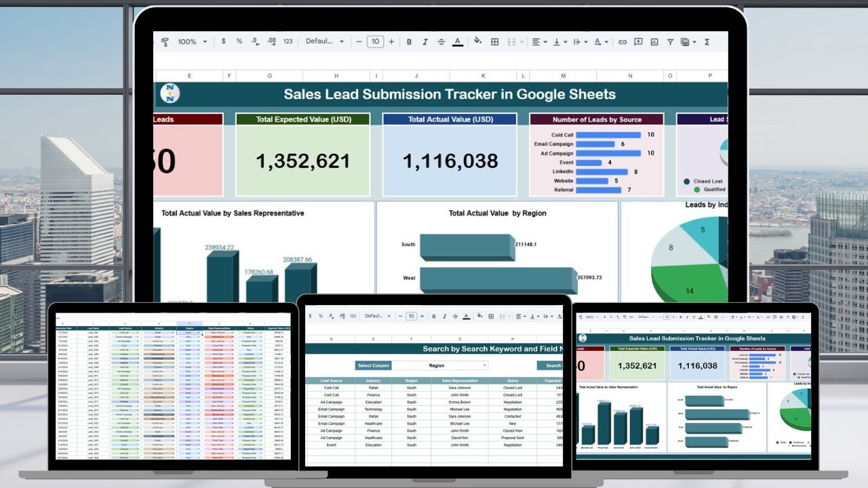This screenshot has height=488, width=868.
Task: Open 123 number formats on large monitor
Action: [288, 42]
